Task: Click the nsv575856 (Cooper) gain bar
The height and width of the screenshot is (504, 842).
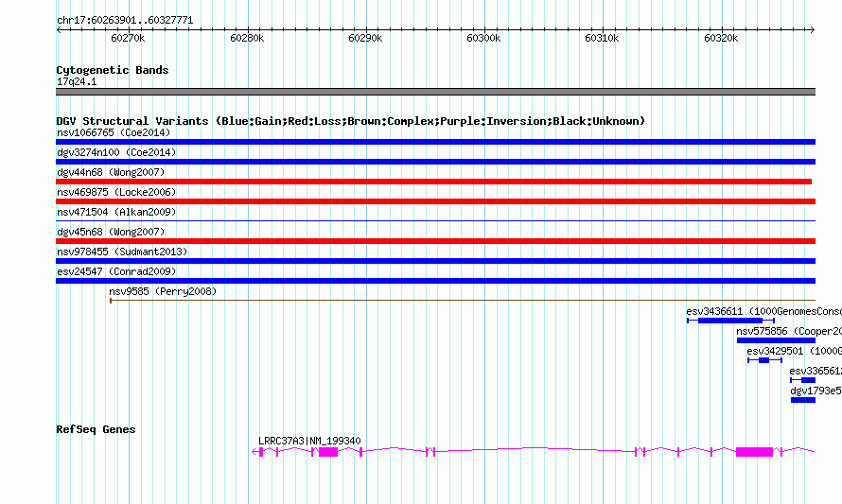Action: tap(776, 340)
